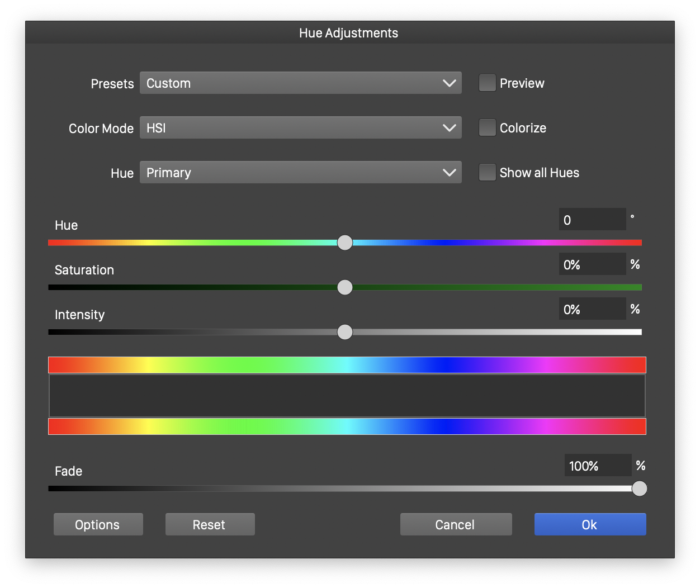Screen dimensions: 700x588
Task: Enable the Preview checkbox
Action: [487, 83]
